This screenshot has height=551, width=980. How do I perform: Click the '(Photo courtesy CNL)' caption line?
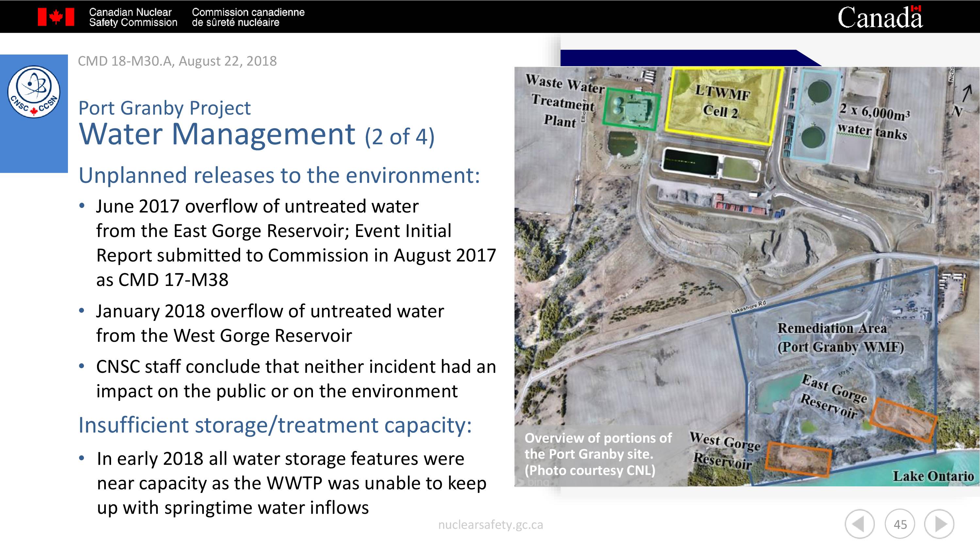(x=590, y=470)
